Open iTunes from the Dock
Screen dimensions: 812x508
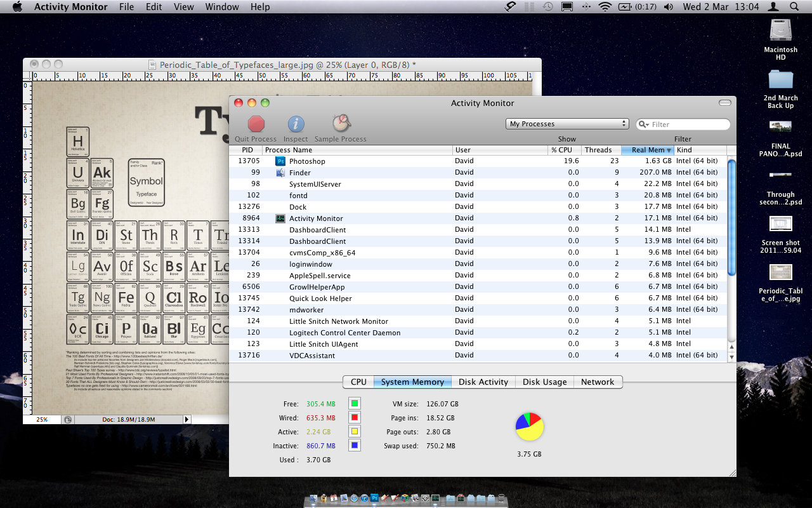point(364,499)
